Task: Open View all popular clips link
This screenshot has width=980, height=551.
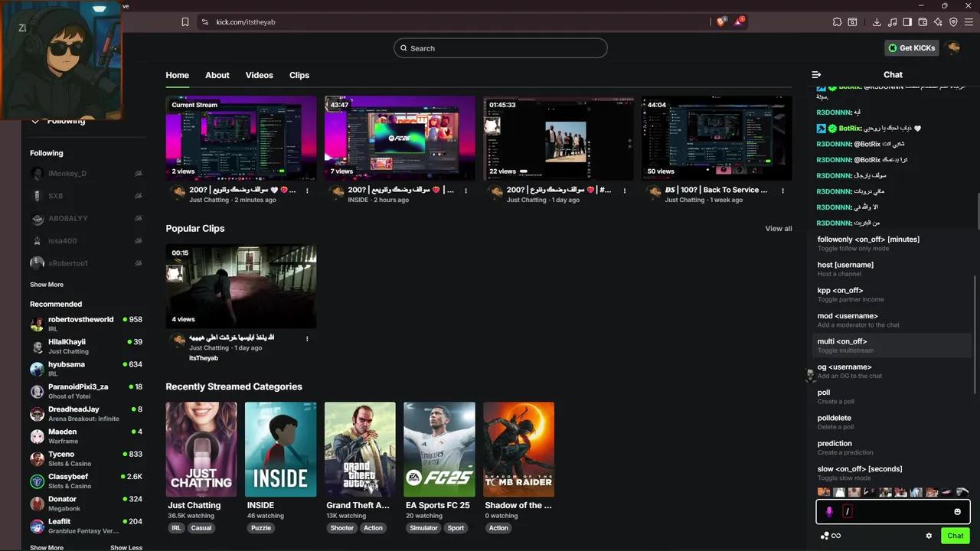Action: tap(779, 229)
